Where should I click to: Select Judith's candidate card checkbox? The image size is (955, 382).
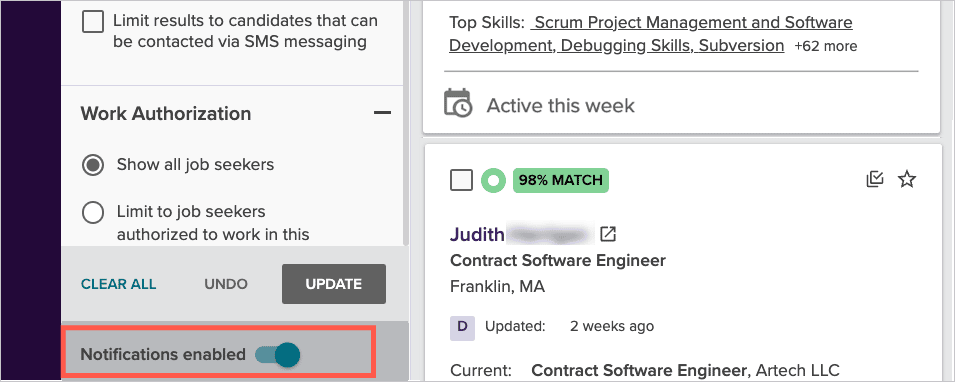pos(461,180)
